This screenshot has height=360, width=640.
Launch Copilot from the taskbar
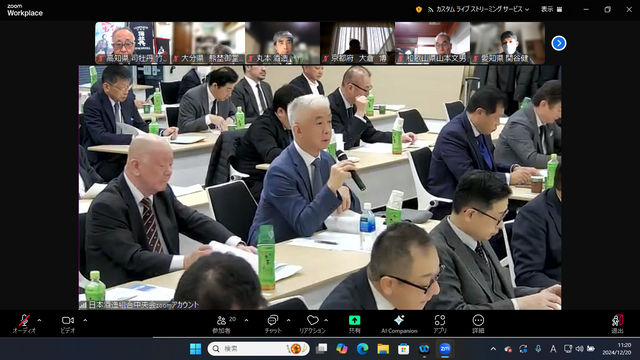coord(342,349)
